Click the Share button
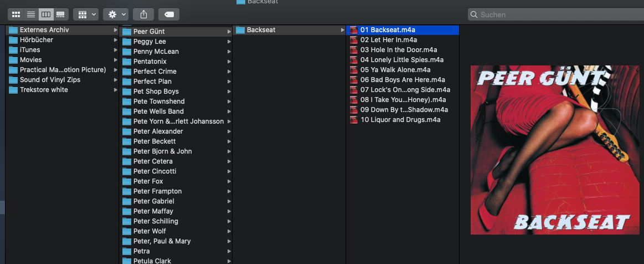This screenshot has height=264, width=644. pos(143,14)
